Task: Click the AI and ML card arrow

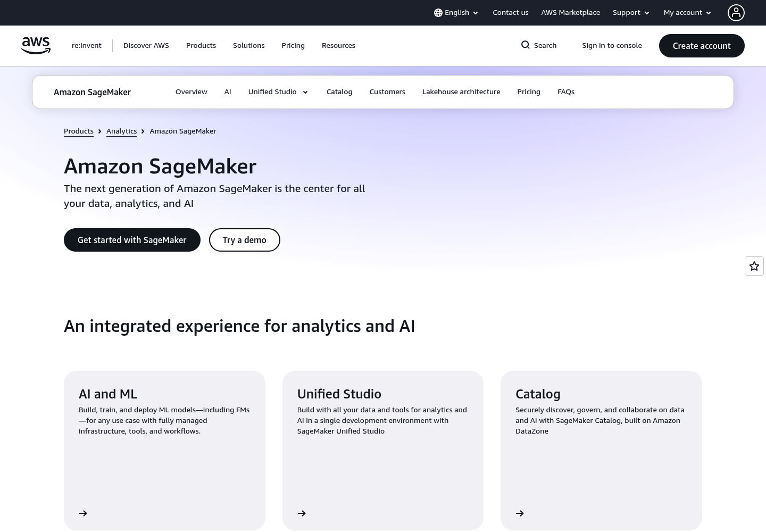Action: point(83,513)
